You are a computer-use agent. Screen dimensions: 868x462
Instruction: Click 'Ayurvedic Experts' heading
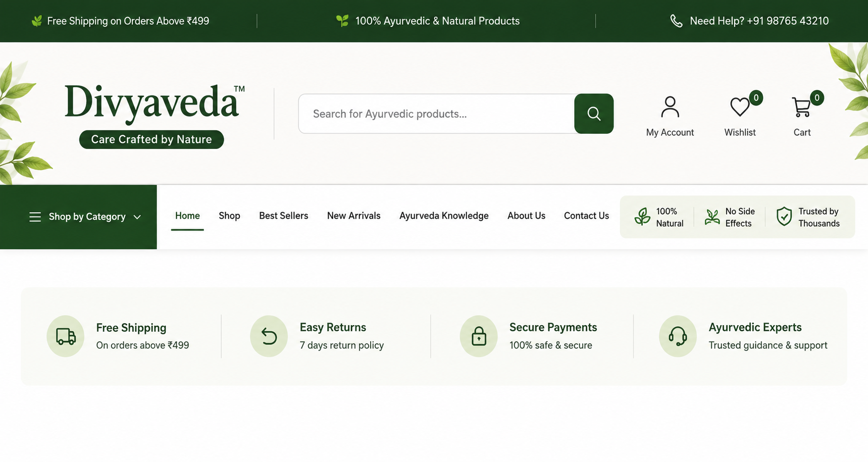pos(755,327)
